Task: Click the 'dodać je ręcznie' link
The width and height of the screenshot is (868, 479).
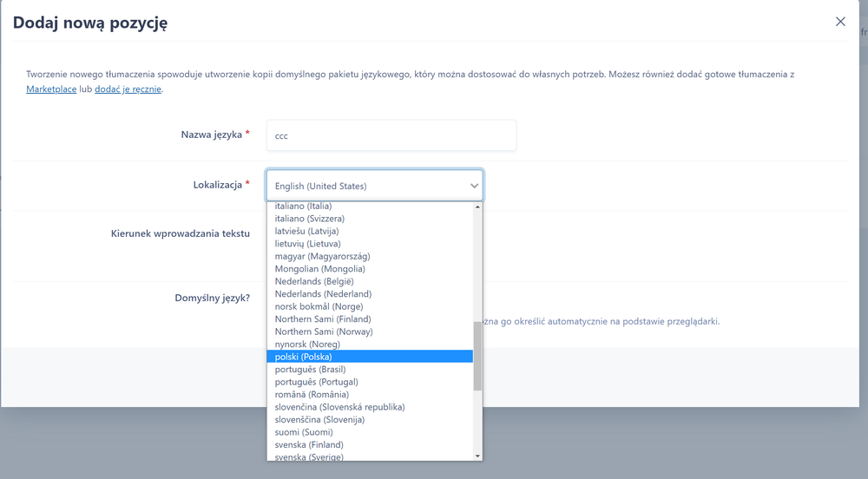Action: [x=128, y=89]
